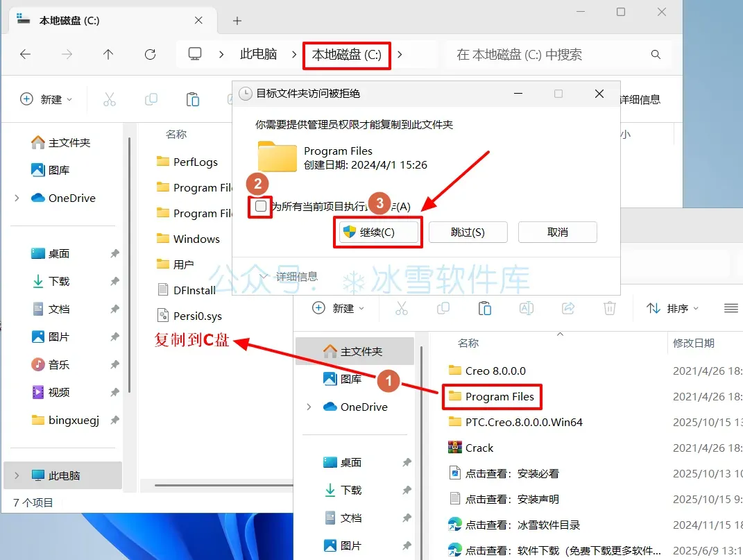Screen dimensions: 743x560
Task: Unpin 桌面 in C: drive sidebar
Action: pos(114,254)
